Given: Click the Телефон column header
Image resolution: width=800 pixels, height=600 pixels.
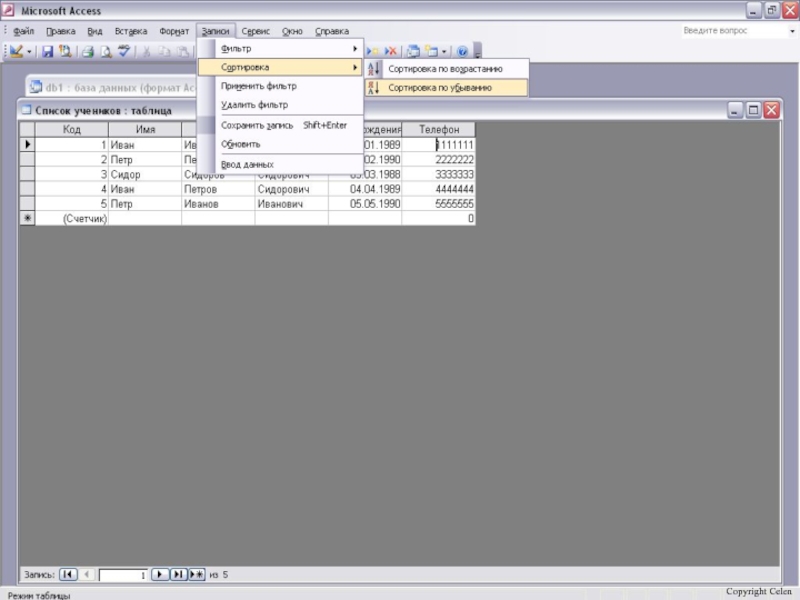Looking at the screenshot, I should 439,130.
